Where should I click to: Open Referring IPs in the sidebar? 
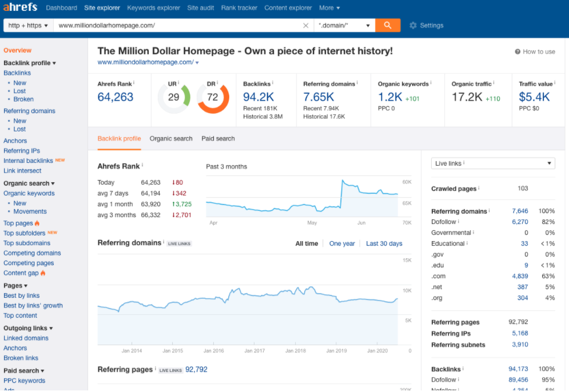(22, 150)
